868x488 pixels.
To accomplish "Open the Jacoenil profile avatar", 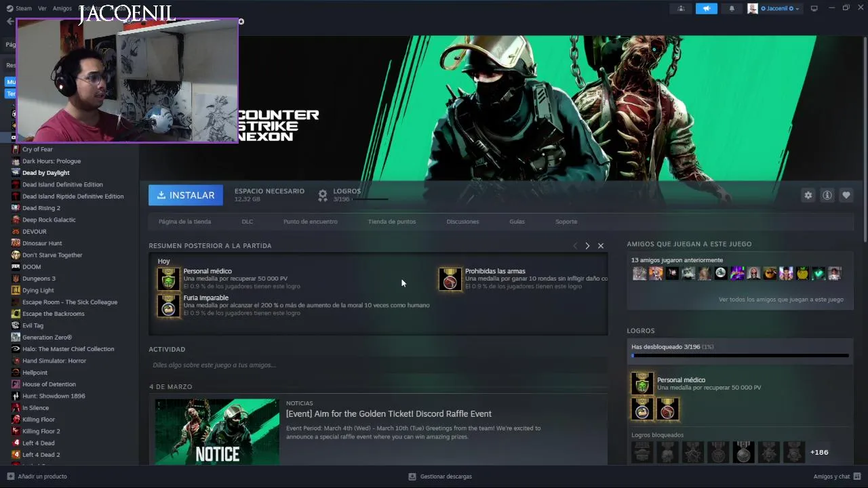I will [x=752, y=9].
